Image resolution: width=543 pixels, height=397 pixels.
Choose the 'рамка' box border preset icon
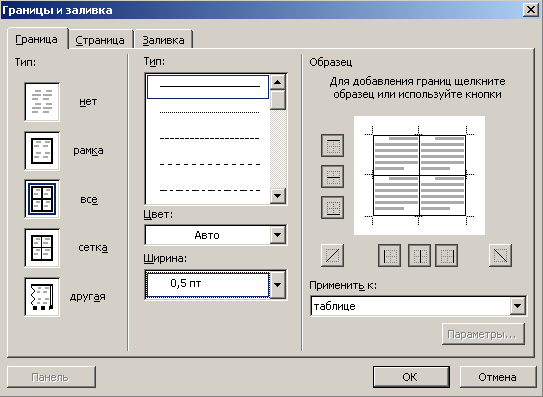tap(42, 151)
